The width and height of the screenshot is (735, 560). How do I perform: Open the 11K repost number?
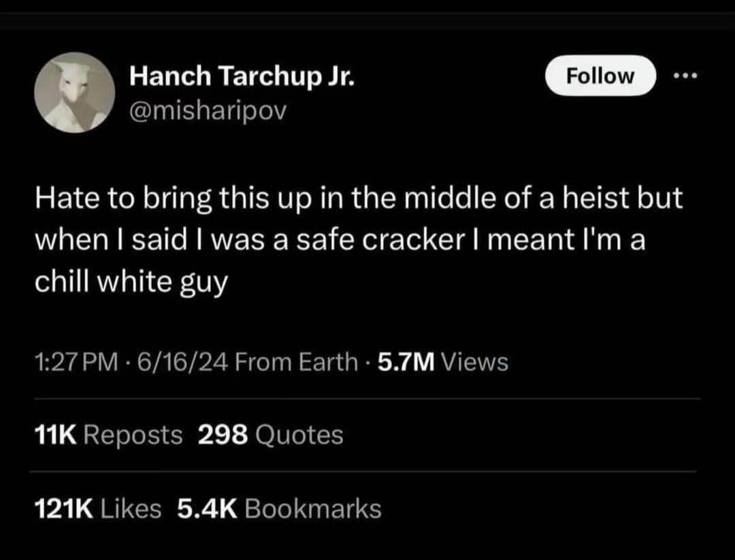point(56,435)
